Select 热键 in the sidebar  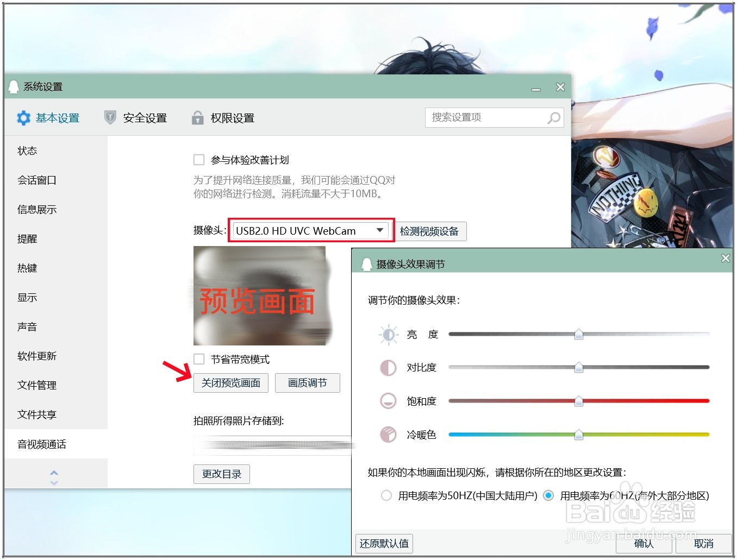[56, 268]
